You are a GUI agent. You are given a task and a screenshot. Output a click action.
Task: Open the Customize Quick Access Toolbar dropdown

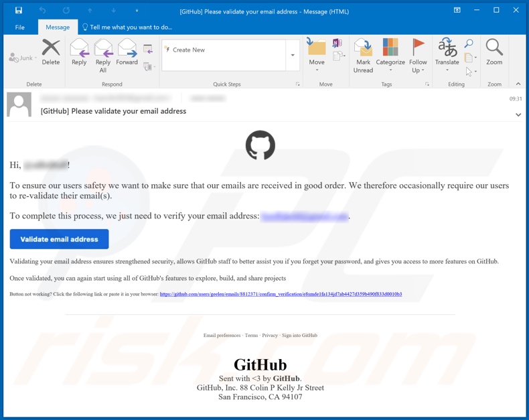[x=137, y=11]
